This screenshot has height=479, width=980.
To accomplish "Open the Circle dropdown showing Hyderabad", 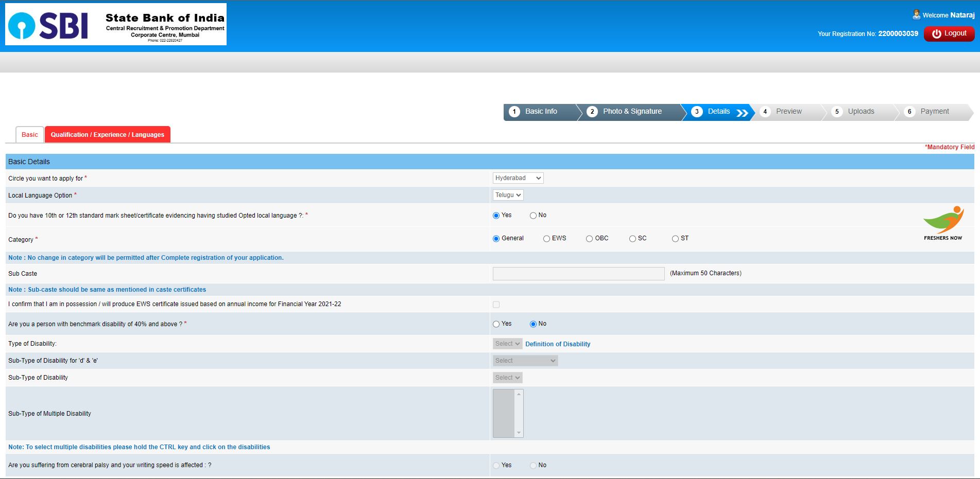I will 518,178.
